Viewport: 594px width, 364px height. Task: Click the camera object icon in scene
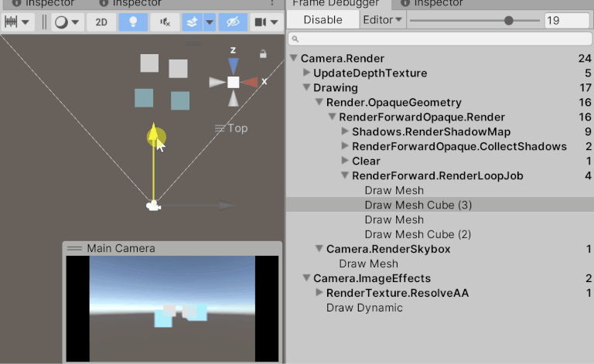154,206
